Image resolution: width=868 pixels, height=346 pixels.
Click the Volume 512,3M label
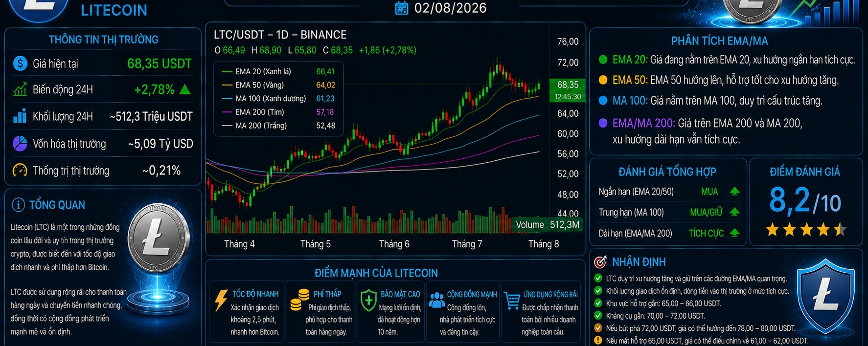tap(548, 225)
